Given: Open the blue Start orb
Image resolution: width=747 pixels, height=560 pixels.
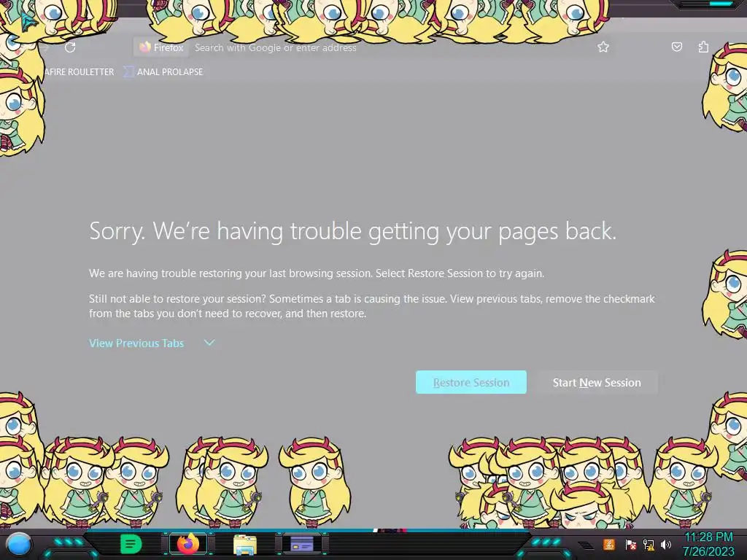Looking at the screenshot, I should click(19, 544).
